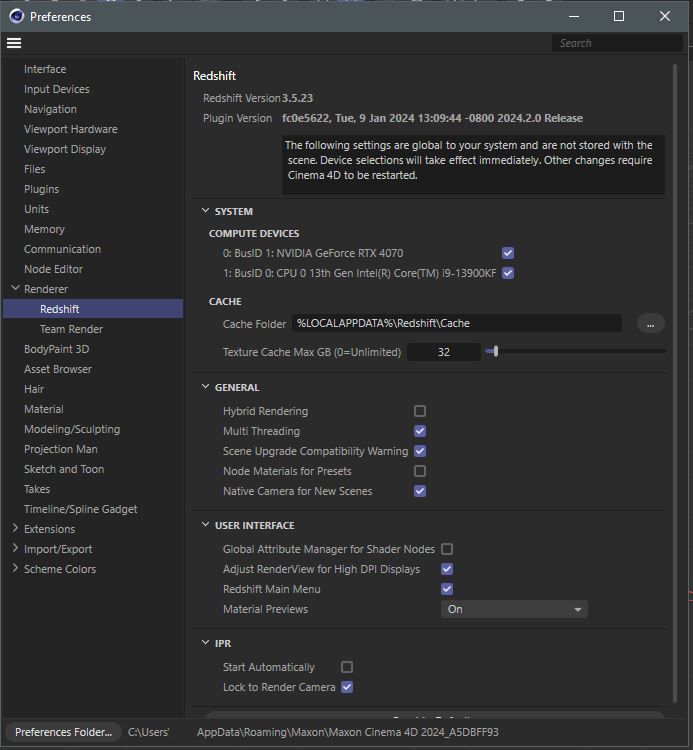Viewport: 693px width, 750px height.
Task: Click the AppData\Roaming\Maxon path text
Action: (x=348, y=732)
